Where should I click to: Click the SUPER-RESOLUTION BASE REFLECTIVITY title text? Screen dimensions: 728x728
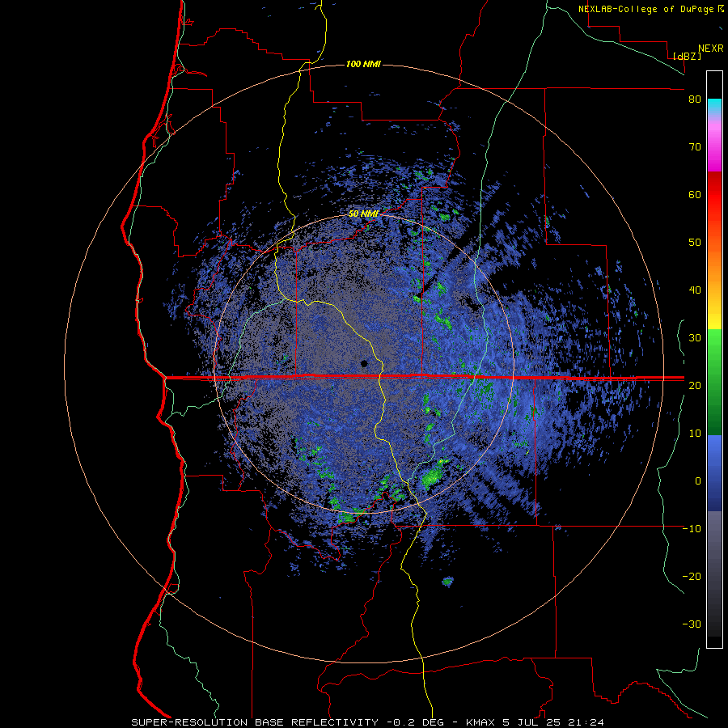(255, 722)
